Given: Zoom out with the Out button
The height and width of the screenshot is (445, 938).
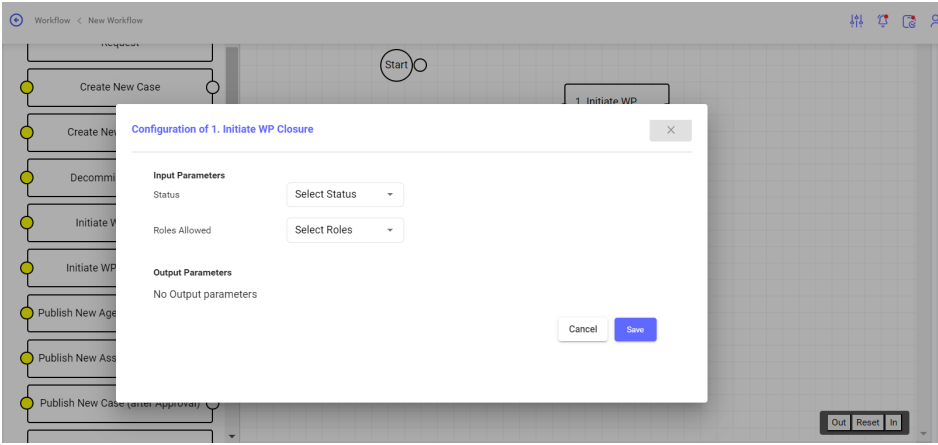Looking at the screenshot, I should pyautogui.click(x=839, y=423).
